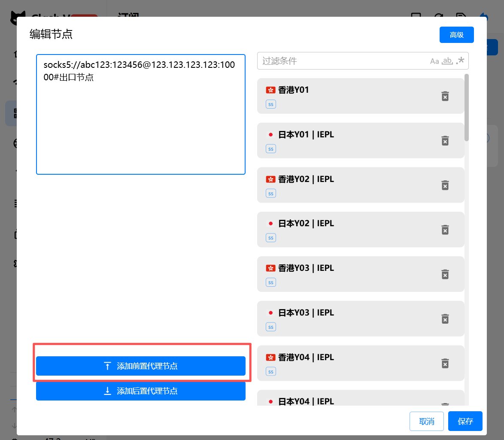Click 取消 to cancel editing
The width and height of the screenshot is (504, 440).
427,421
